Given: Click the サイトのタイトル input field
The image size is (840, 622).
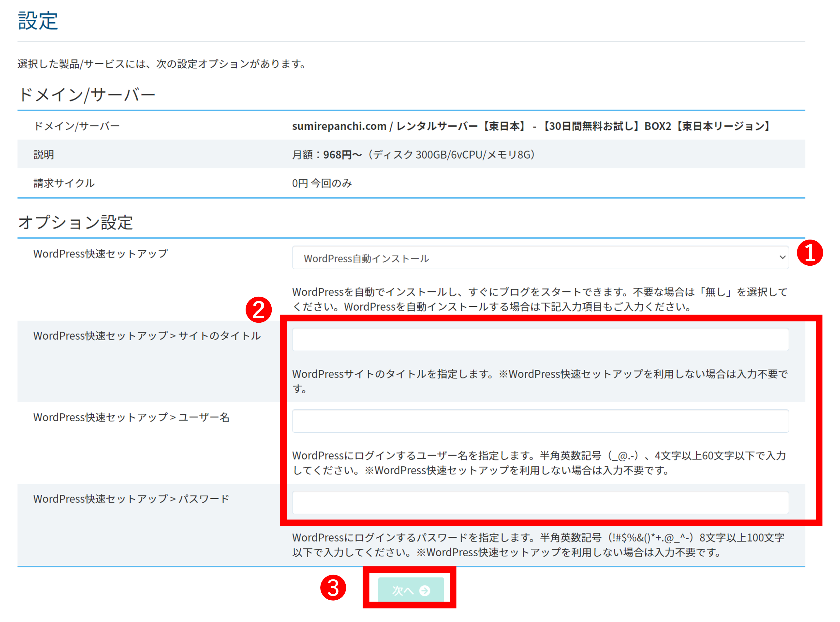Looking at the screenshot, I should pyautogui.click(x=540, y=339).
